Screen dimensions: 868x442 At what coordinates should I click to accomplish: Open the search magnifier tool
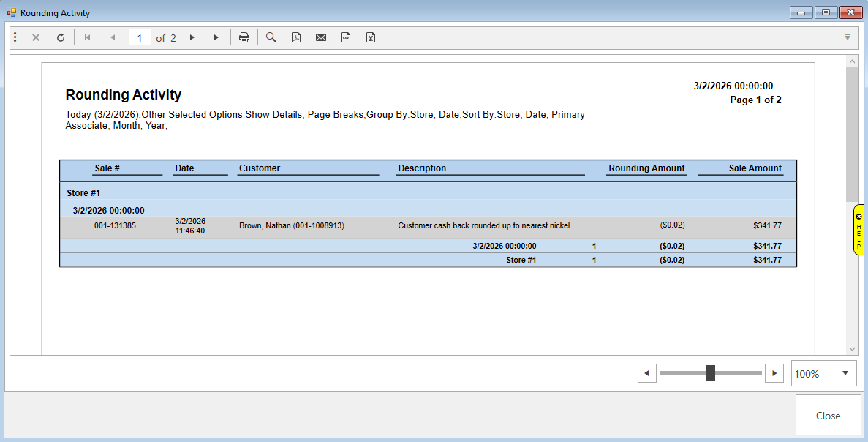pos(271,37)
